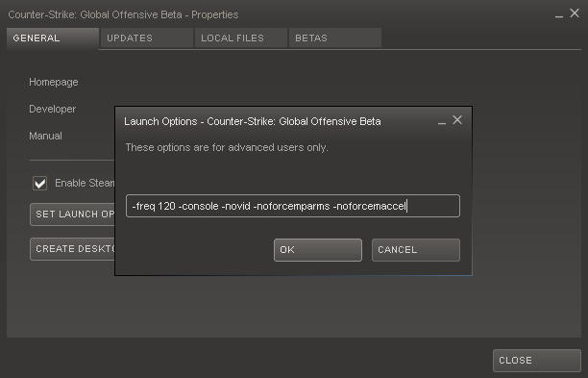
Task: Open the LOCAL FILES tab
Action: 241,38
